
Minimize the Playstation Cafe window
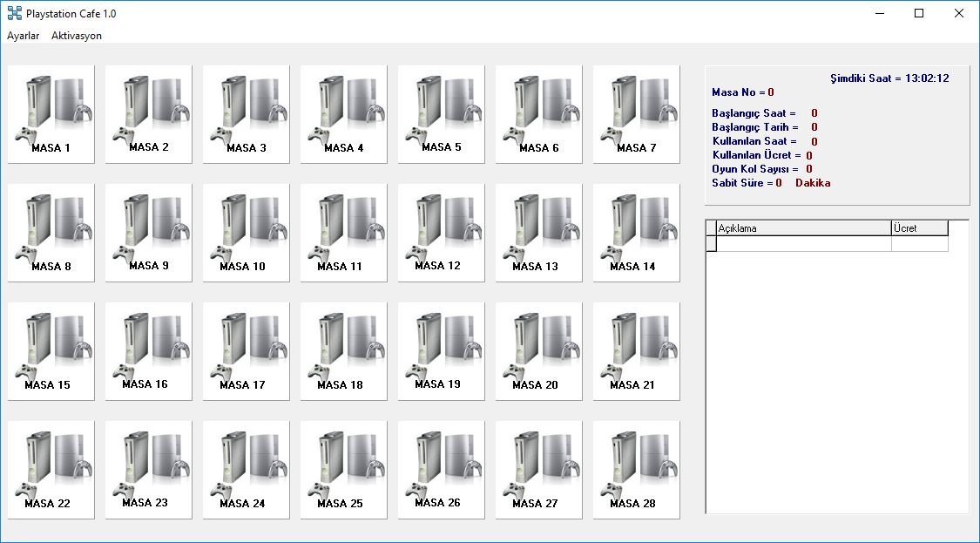(879, 13)
